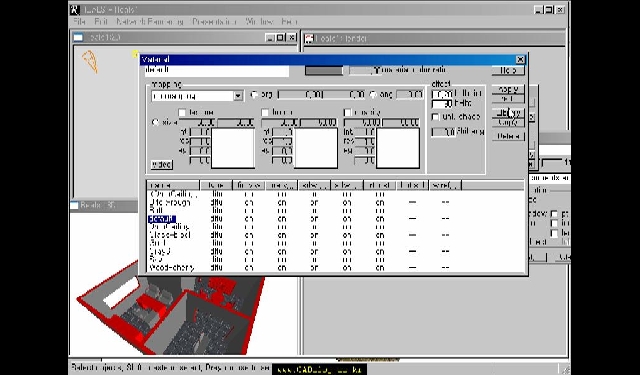The height and width of the screenshot is (375, 640).
Task: Click the Apply button in the Material dialog
Action: 508,89
